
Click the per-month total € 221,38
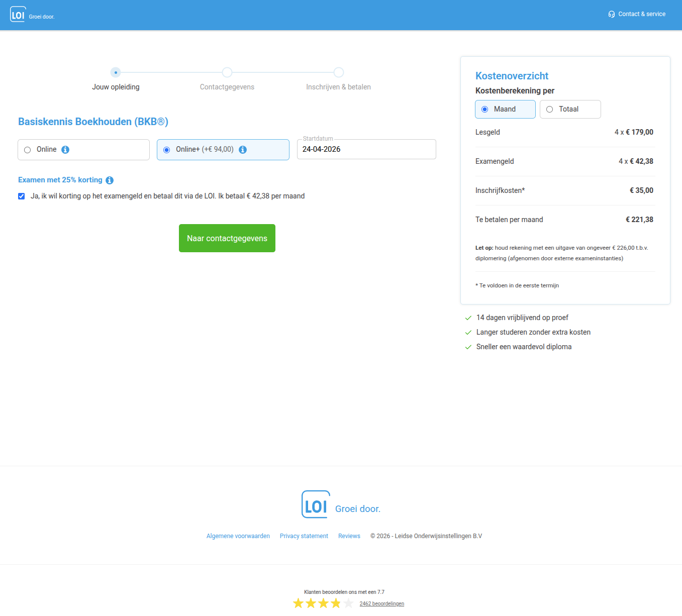click(x=639, y=220)
